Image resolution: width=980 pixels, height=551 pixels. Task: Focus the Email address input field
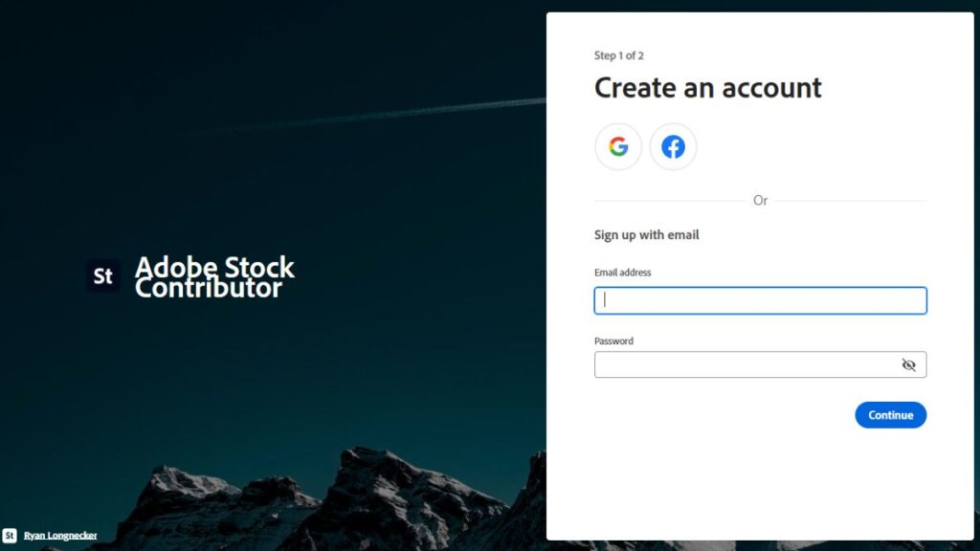pyautogui.click(x=760, y=299)
